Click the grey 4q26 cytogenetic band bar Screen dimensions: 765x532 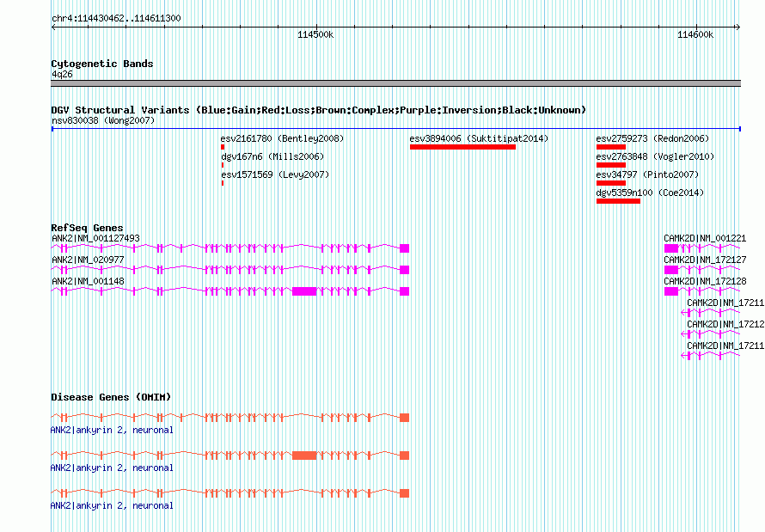point(395,83)
